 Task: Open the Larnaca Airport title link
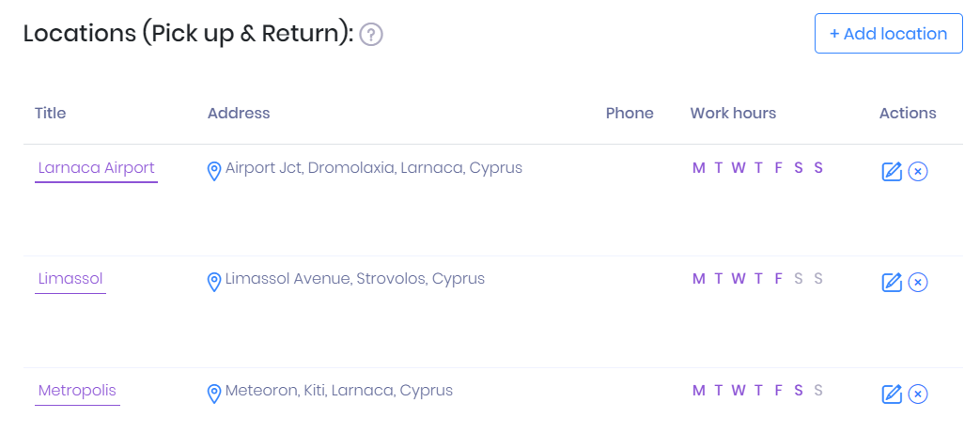pos(96,168)
